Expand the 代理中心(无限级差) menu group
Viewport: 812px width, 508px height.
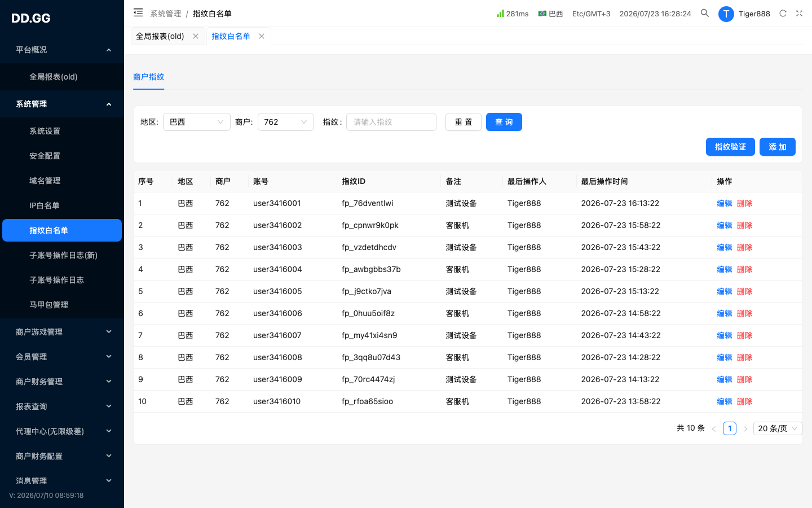[x=62, y=431]
